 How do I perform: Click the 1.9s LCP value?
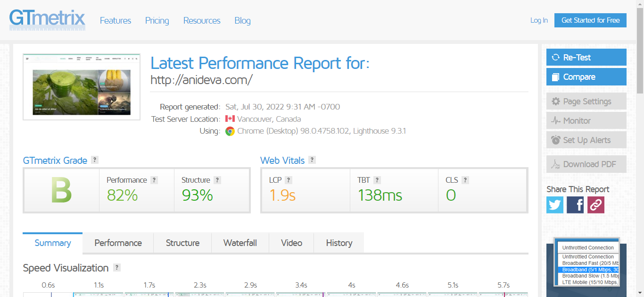pyautogui.click(x=282, y=195)
